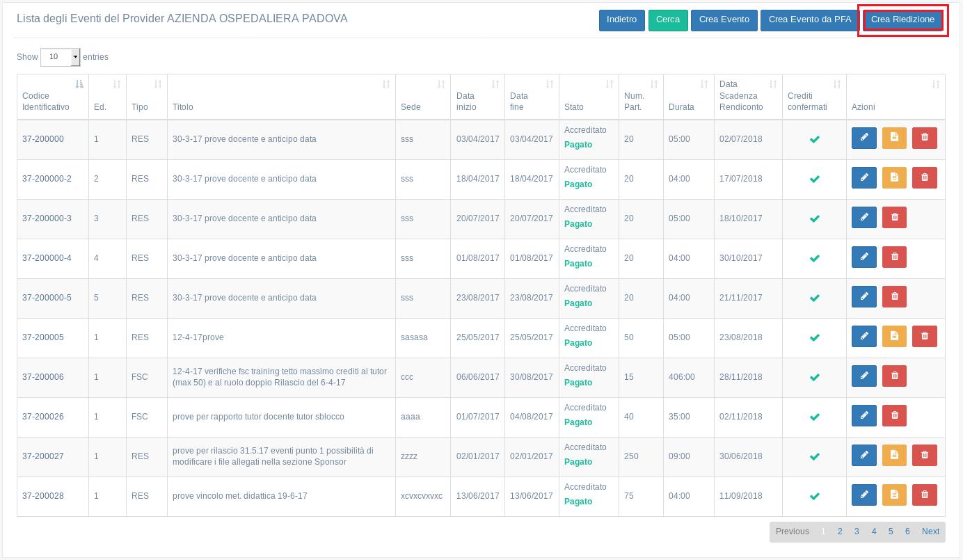The width and height of the screenshot is (963, 560).
Task: Go to Next page of results
Action: tap(931, 531)
